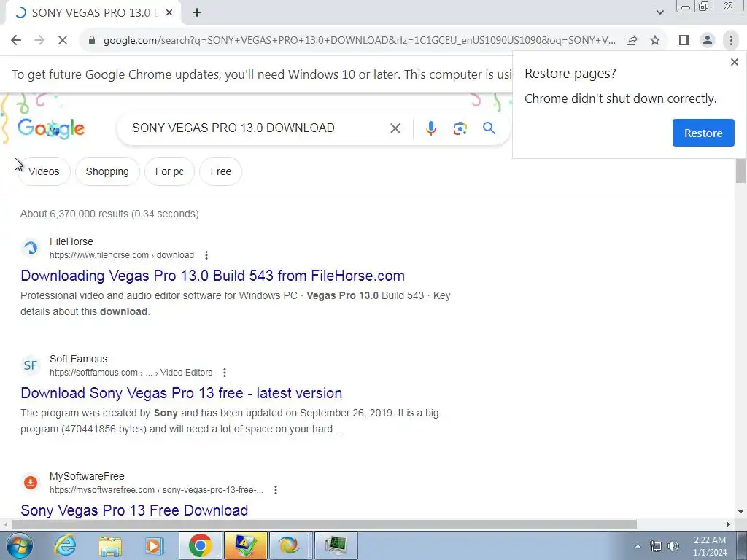This screenshot has width=747, height=560.
Task: Click the softfamous.com Video Editors URL text
Action: [131, 373]
